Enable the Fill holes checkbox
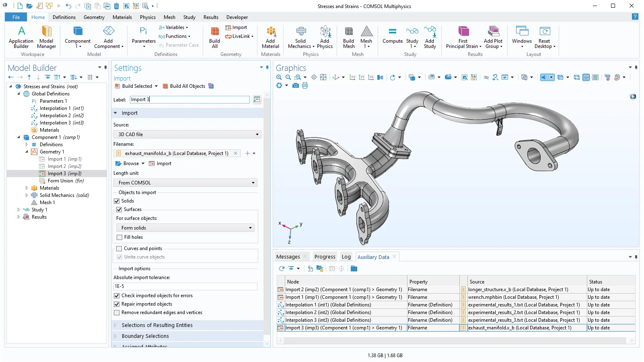 [119, 238]
